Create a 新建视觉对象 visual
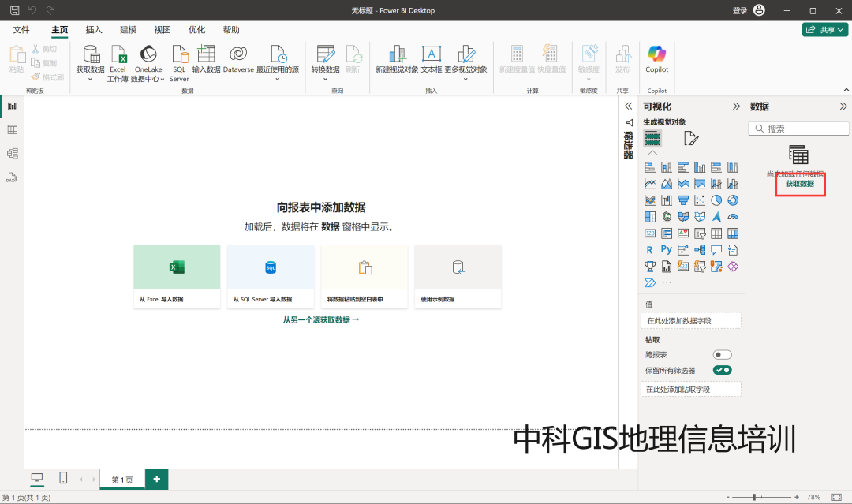The image size is (852, 504). tap(397, 58)
